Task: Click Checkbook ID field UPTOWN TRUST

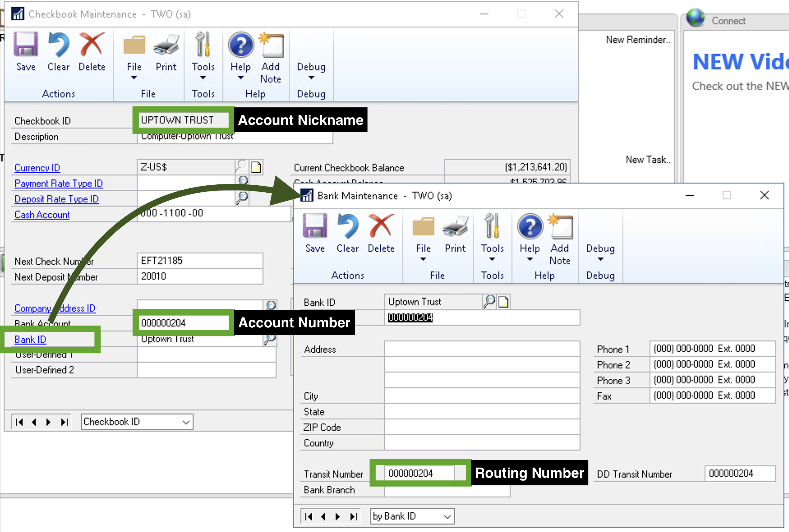Action: (x=183, y=120)
